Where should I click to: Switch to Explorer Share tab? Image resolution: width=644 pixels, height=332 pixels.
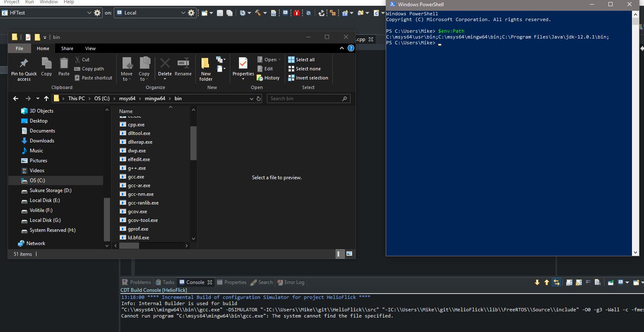(67, 48)
